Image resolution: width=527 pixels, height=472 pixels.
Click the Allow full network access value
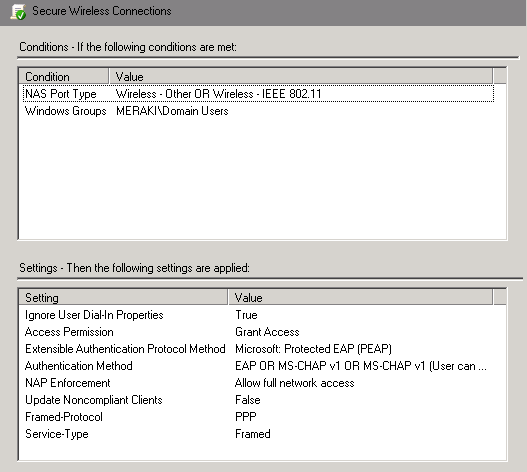point(294,383)
